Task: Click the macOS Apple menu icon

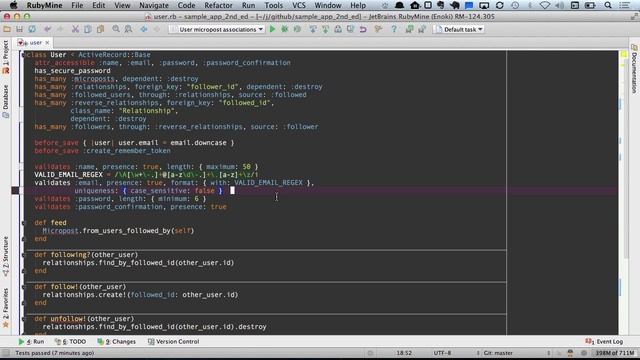Action: [13, 5]
